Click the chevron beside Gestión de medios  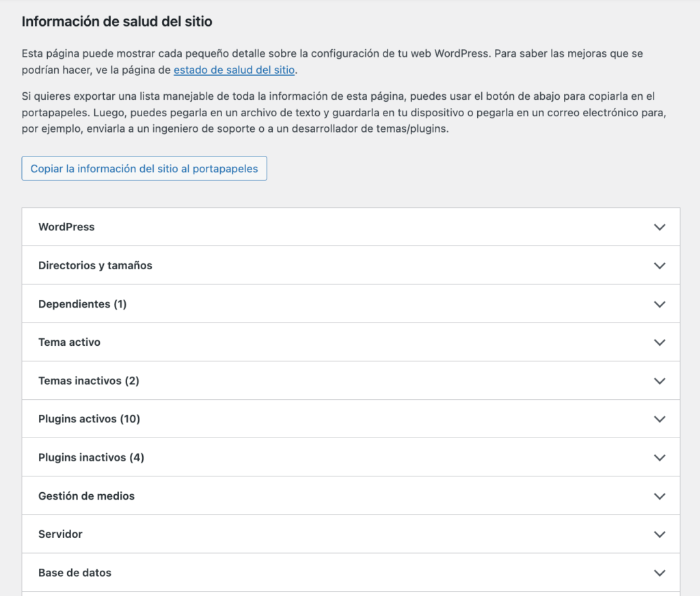point(660,496)
